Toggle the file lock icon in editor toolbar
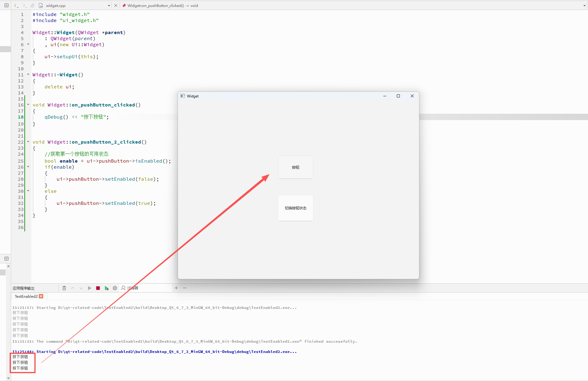Image resolution: width=588 pixels, height=381 pixels. pyautogui.click(x=33, y=5)
